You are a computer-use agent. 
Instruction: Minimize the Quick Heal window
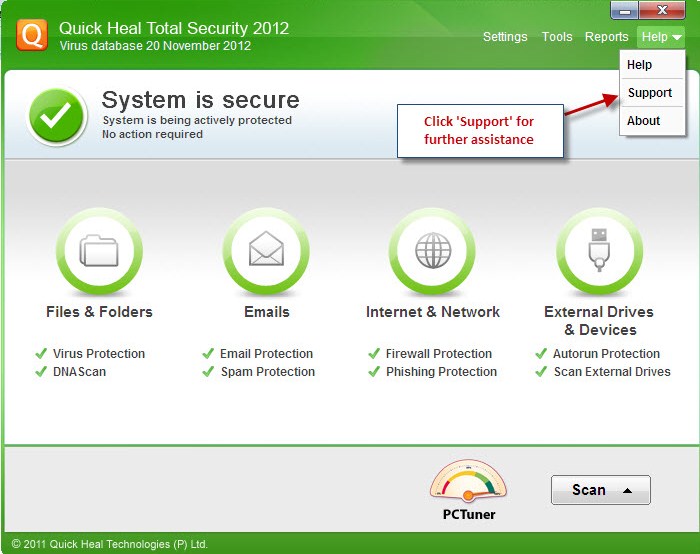click(625, 11)
